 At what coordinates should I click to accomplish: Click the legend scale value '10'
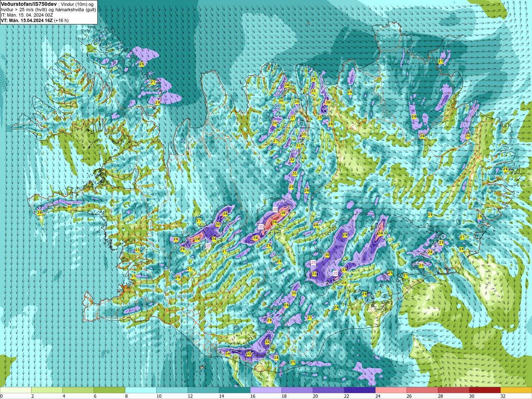point(159,396)
